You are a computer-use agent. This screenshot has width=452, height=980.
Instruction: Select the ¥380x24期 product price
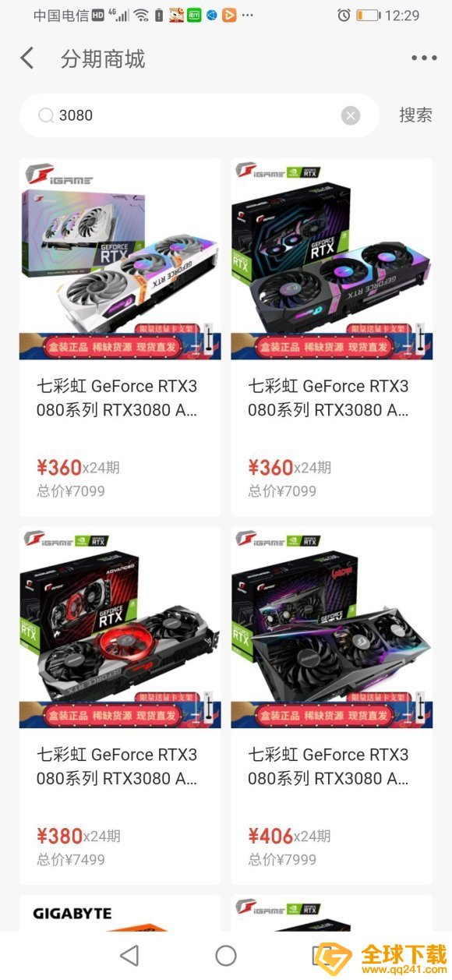[79, 836]
